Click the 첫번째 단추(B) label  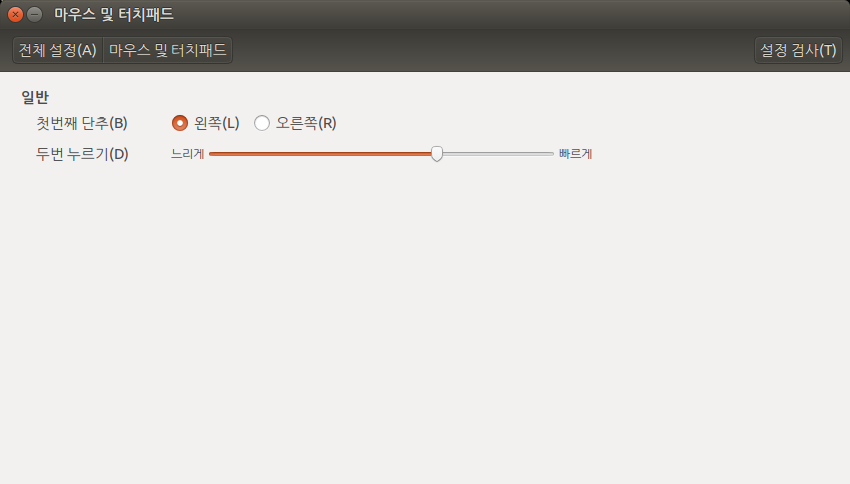point(82,123)
